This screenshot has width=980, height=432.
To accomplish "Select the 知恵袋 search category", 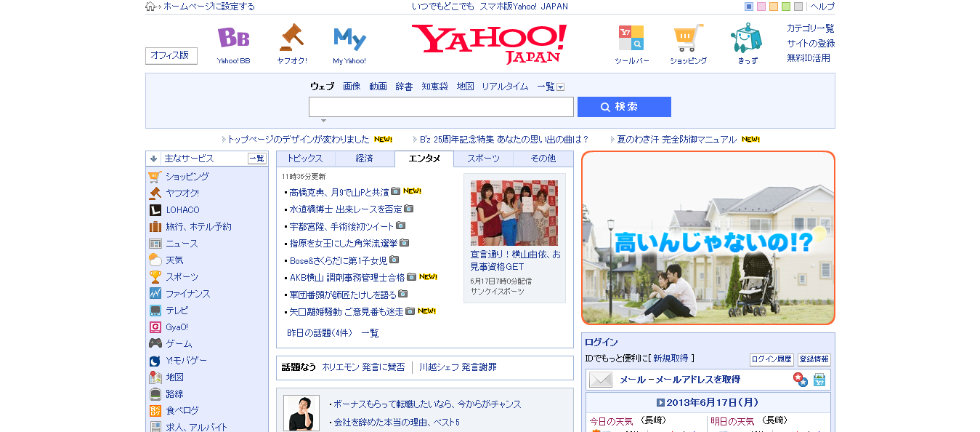I will tap(434, 87).
